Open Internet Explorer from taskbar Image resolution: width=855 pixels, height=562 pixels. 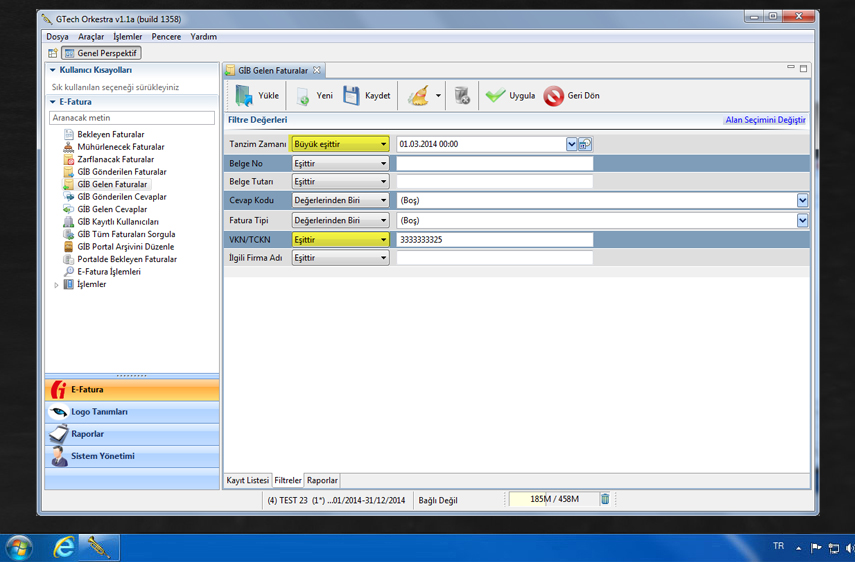(63, 547)
